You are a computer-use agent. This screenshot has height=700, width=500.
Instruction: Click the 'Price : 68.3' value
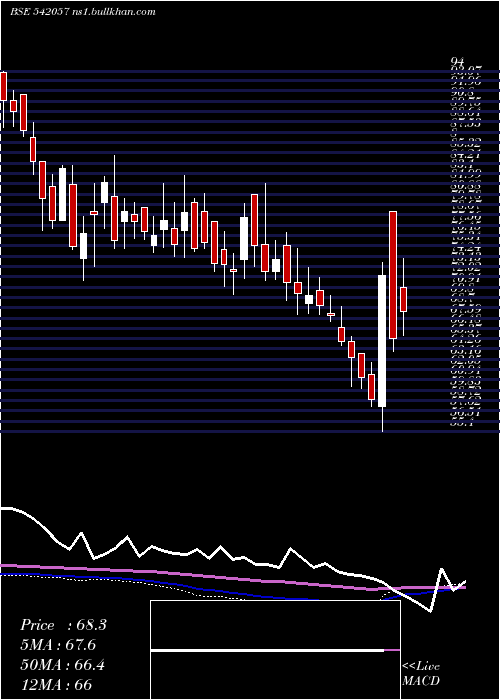[63, 625]
